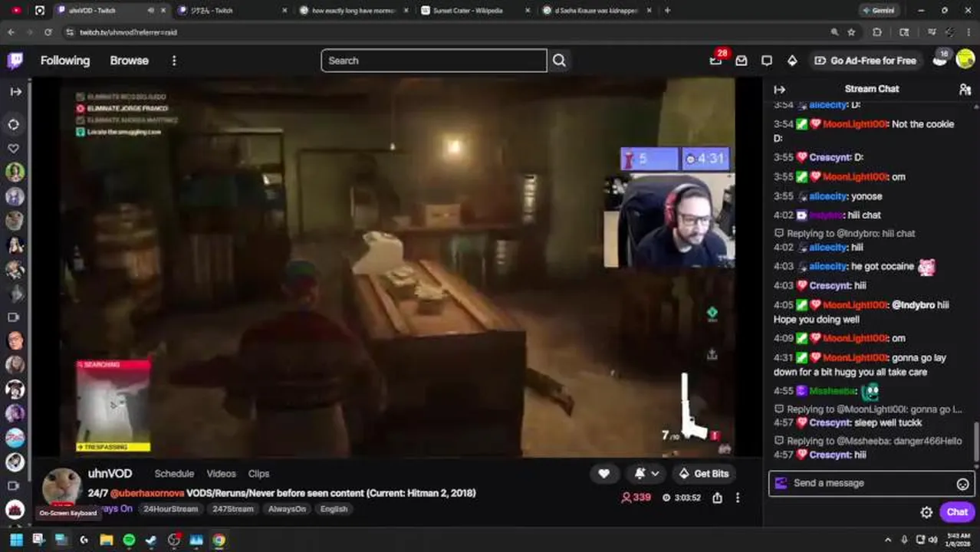Click the share stream icon
Image resolution: width=980 pixels, height=552 pixels.
(717, 498)
